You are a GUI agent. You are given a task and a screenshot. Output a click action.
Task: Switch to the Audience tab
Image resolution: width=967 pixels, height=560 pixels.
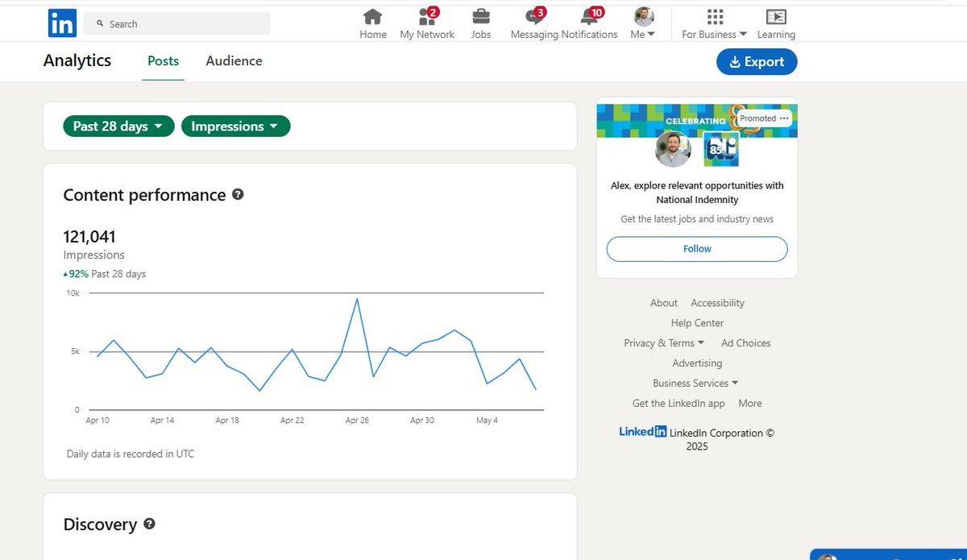(x=234, y=61)
